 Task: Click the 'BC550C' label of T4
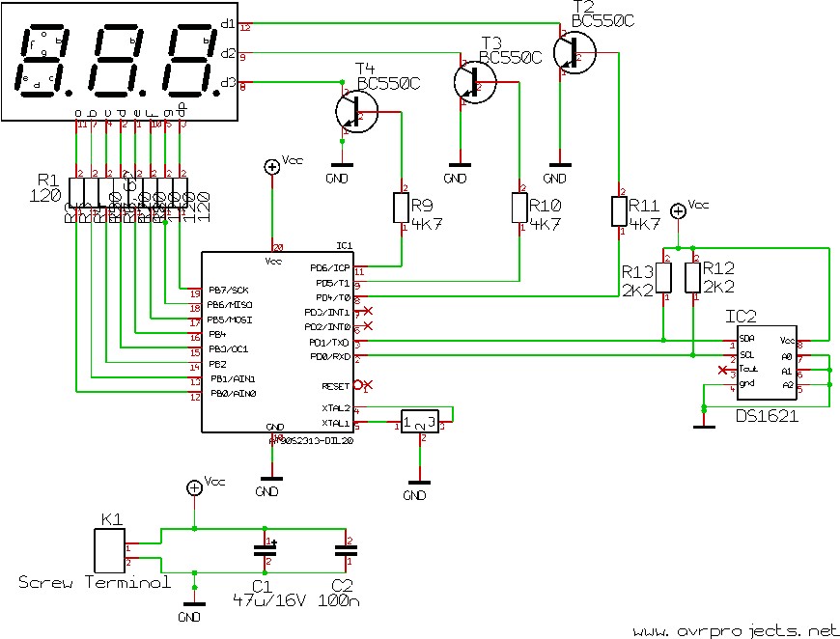point(388,84)
